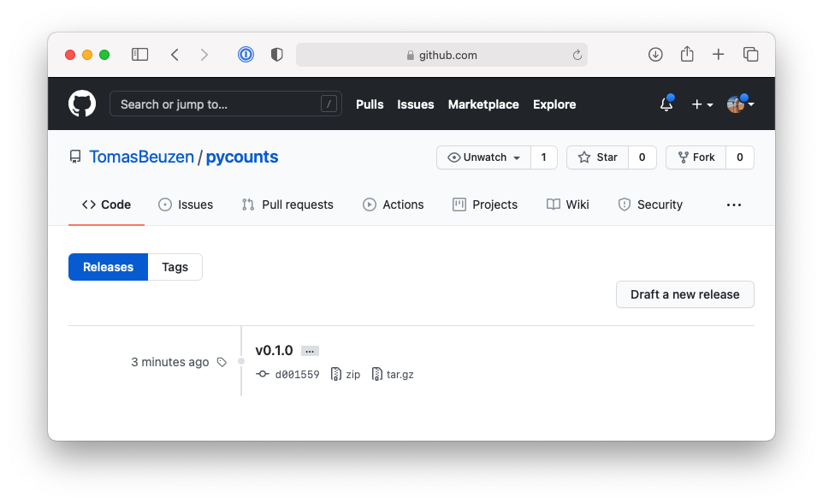Switch to the Security tab
Image resolution: width=823 pixels, height=504 pixels.
(x=650, y=205)
